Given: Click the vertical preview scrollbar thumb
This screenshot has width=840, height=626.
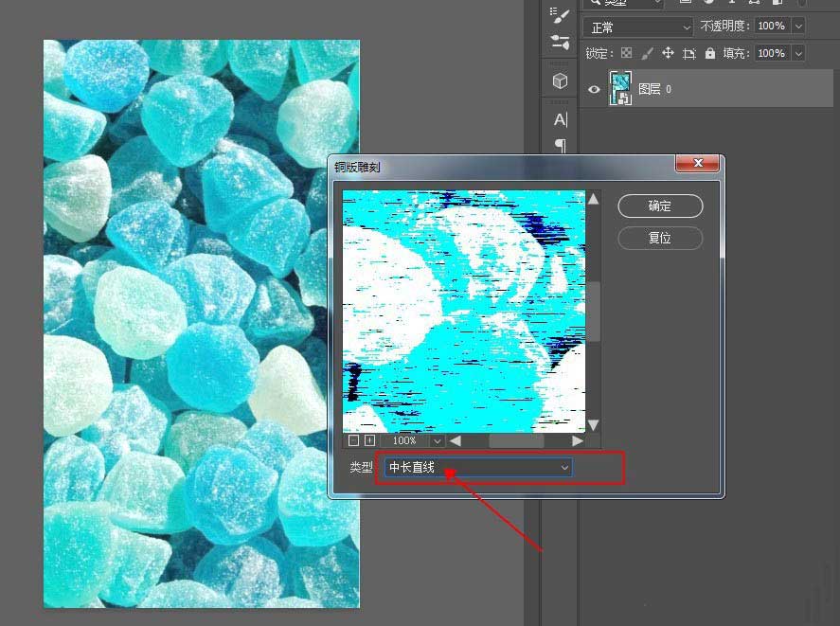Looking at the screenshot, I should [594, 311].
